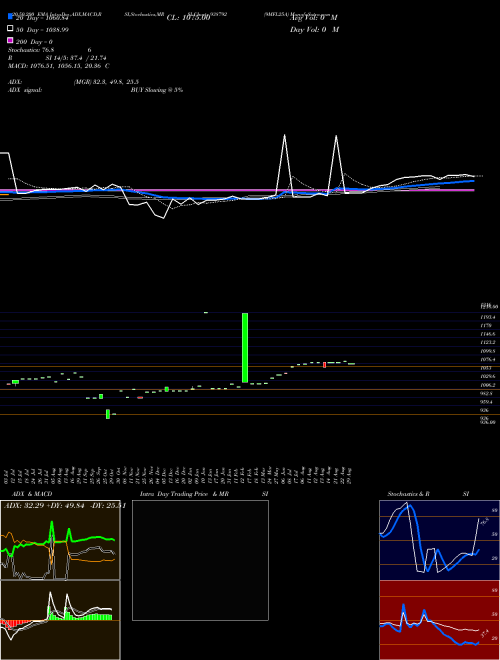Click the 'Intra Day Trading Price & MR' title
The width and height of the screenshot is (500, 660).
click(x=184, y=494)
